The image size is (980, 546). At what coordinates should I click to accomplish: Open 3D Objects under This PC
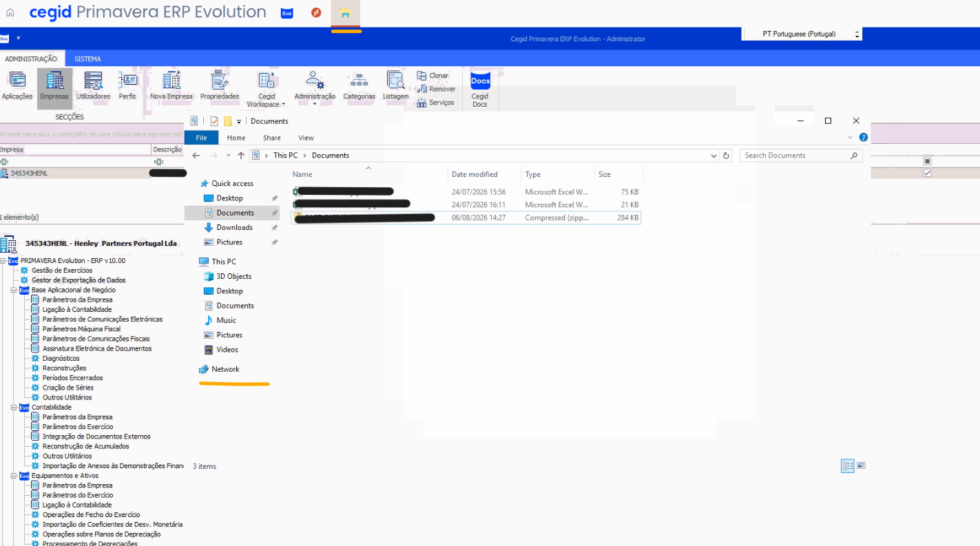tap(233, 276)
